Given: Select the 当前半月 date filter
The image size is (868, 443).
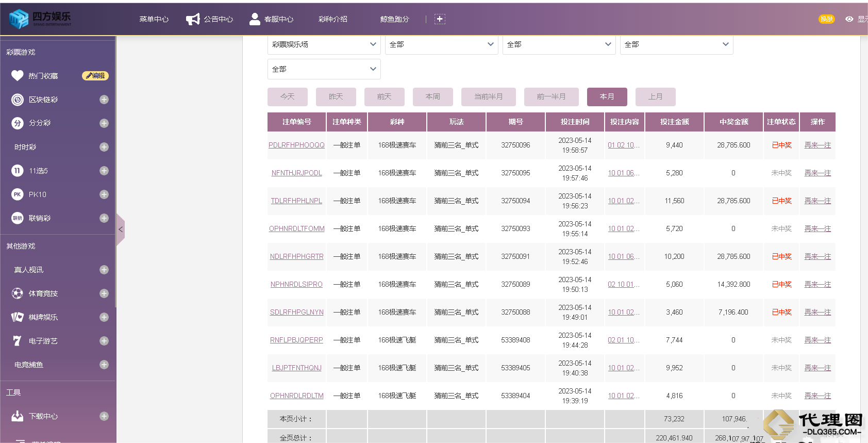Looking at the screenshot, I should tap(489, 97).
